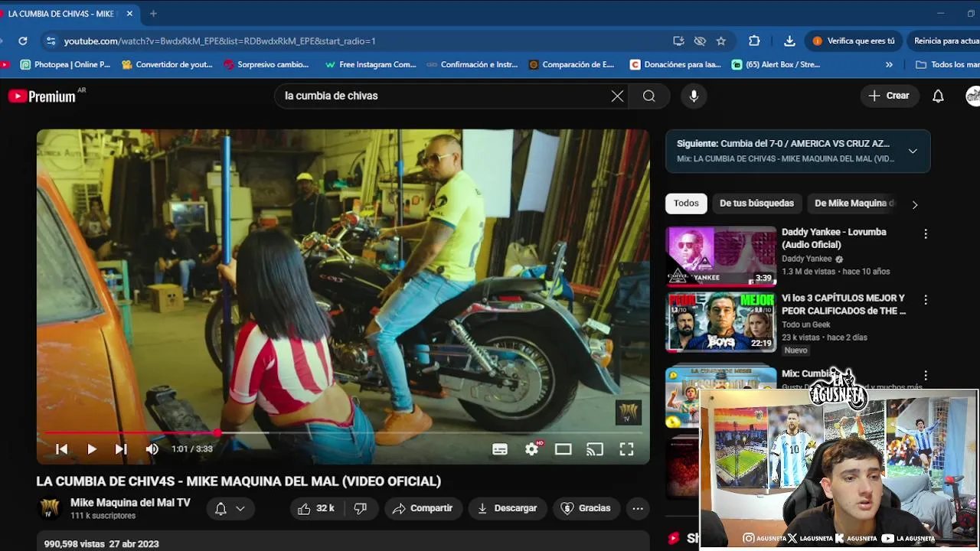Click the Descargar button
Viewport: 980px width, 551px height.
507,508
